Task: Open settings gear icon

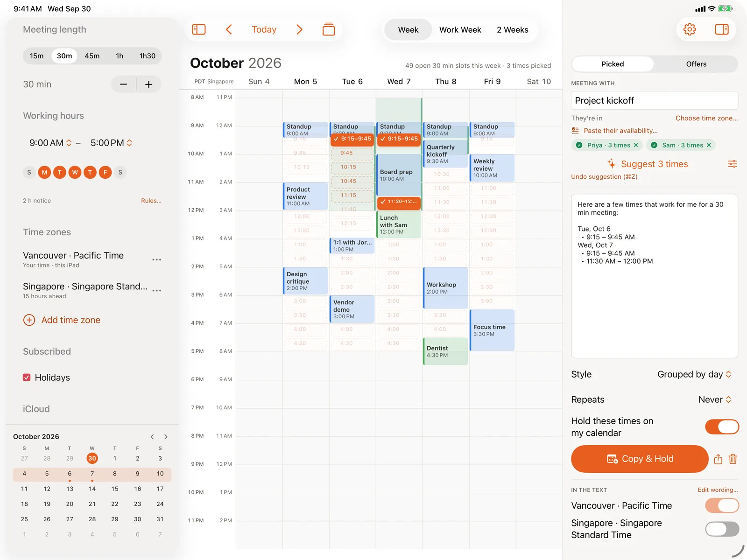Action: pos(690,29)
